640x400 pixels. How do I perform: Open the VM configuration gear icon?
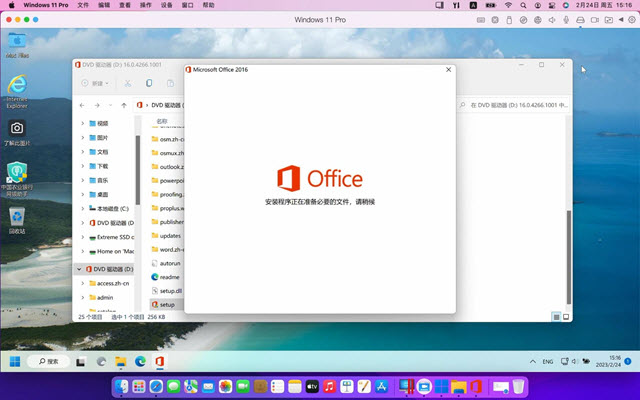coord(632,20)
